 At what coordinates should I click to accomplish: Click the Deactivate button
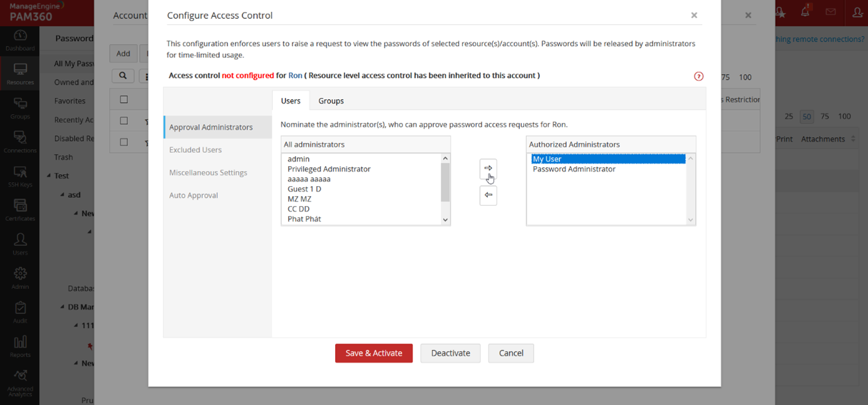pos(450,353)
